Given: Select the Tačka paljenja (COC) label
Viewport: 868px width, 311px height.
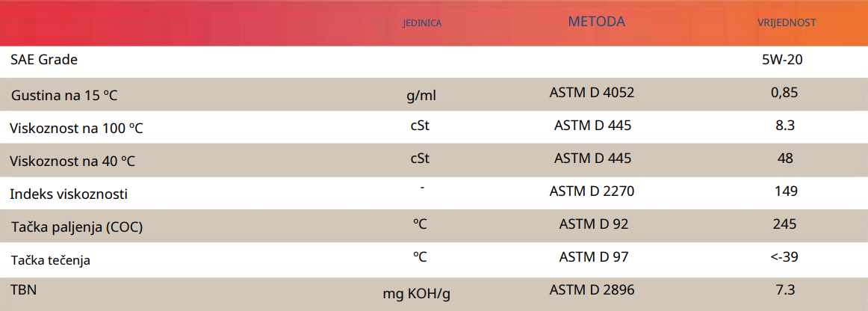Looking at the screenshot, I should point(77,227).
